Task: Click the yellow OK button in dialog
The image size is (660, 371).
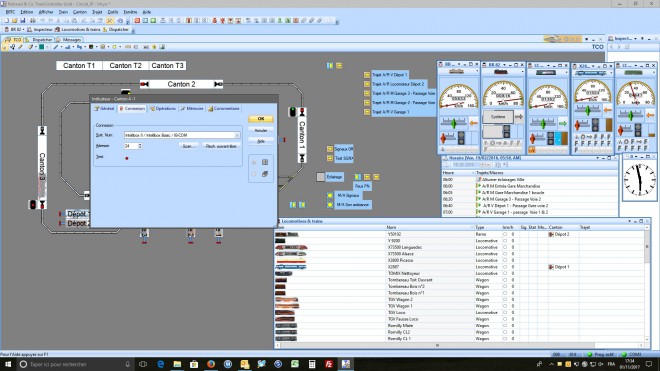Action: [x=261, y=119]
